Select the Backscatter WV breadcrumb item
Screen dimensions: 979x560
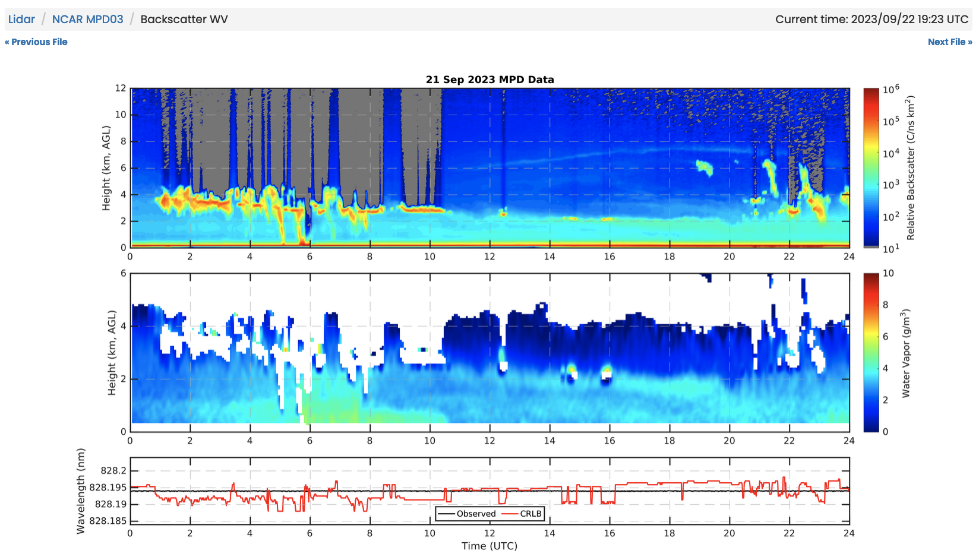tap(184, 19)
